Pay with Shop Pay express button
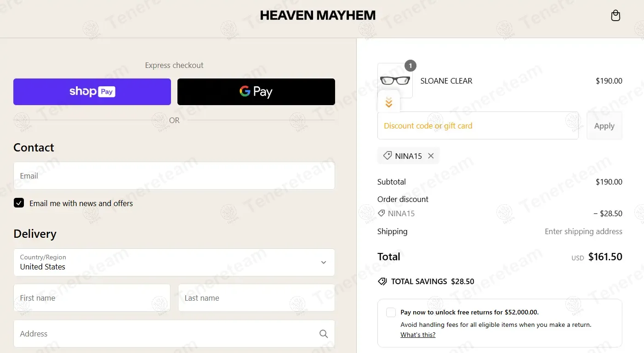Image resolution: width=644 pixels, height=353 pixels. click(92, 92)
